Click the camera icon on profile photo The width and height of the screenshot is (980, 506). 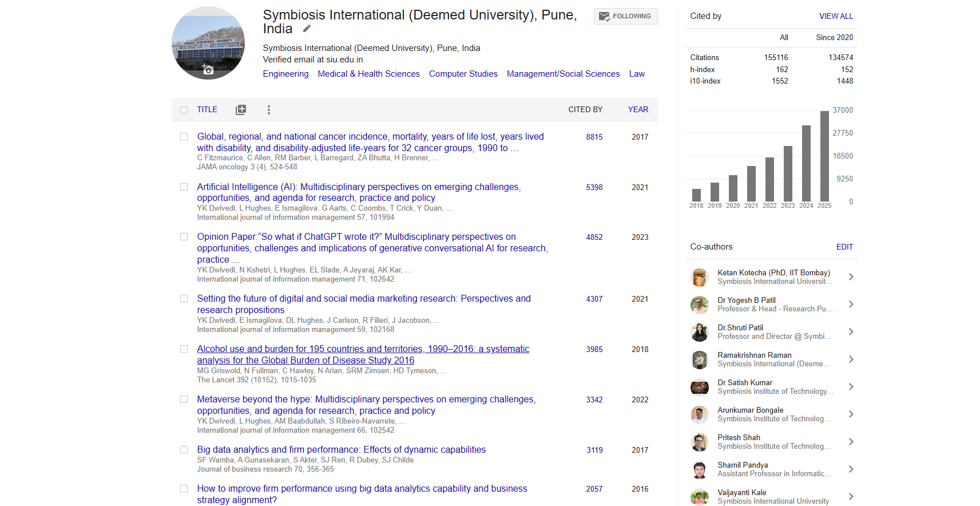[208, 70]
